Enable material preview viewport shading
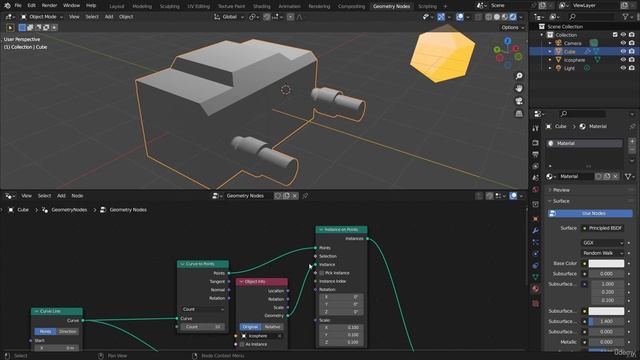This screenshot has width=640, height=360. tap(505, 17)
